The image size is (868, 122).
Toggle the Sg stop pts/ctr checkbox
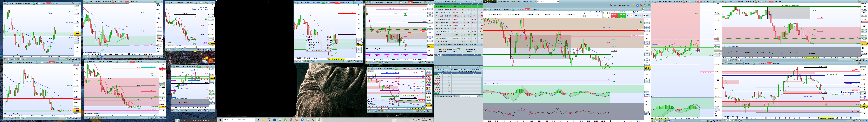click(x=639, y=15)
